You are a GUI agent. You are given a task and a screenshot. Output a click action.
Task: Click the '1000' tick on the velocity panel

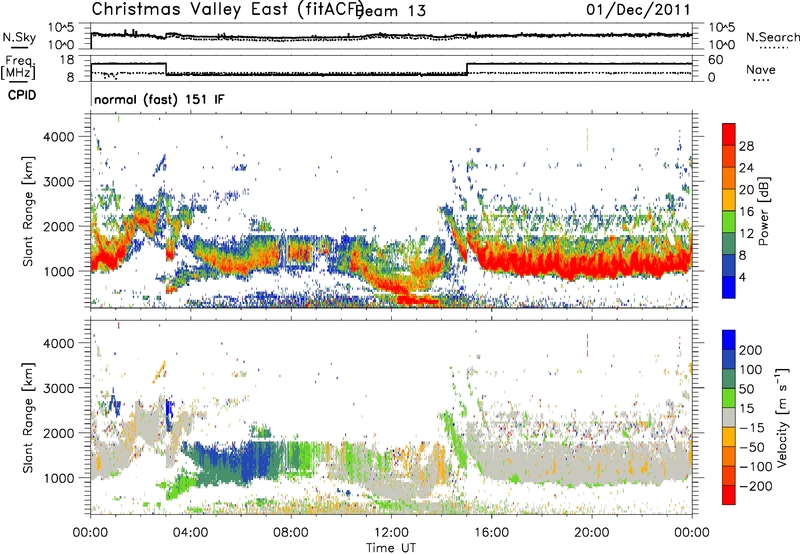tap(59, 478)
